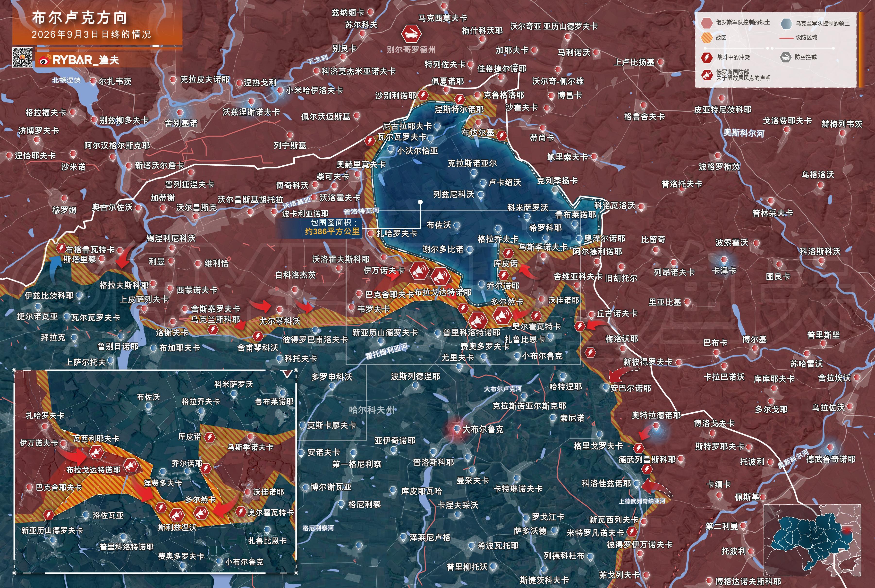The image size is (875, 588).
Task: Click the RYBAR_渔夫 source name
Action: coord(85,60)
